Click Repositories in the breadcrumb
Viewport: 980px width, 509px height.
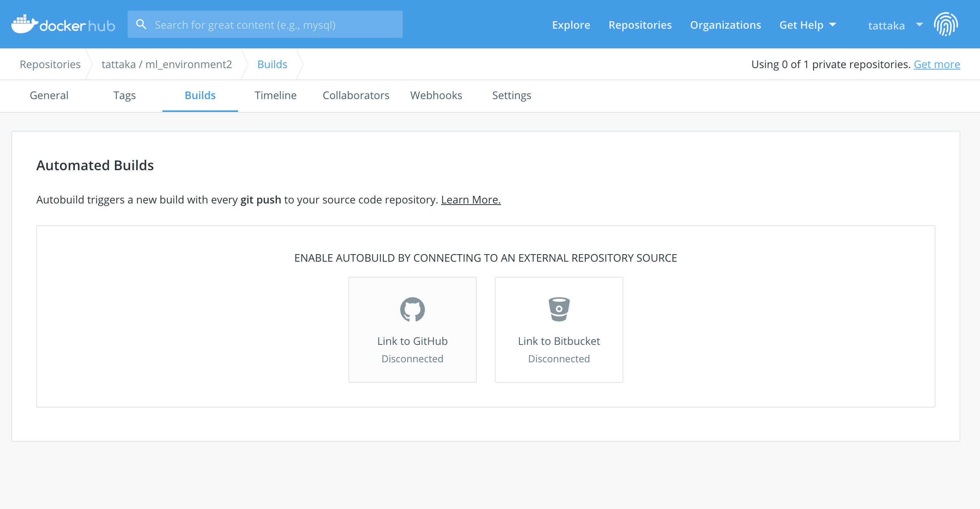(50, 64)
